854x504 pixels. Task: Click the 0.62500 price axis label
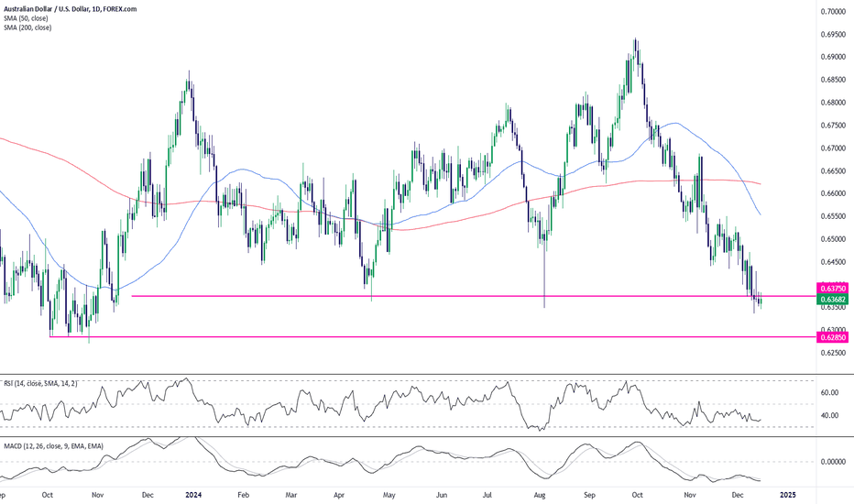833,353
